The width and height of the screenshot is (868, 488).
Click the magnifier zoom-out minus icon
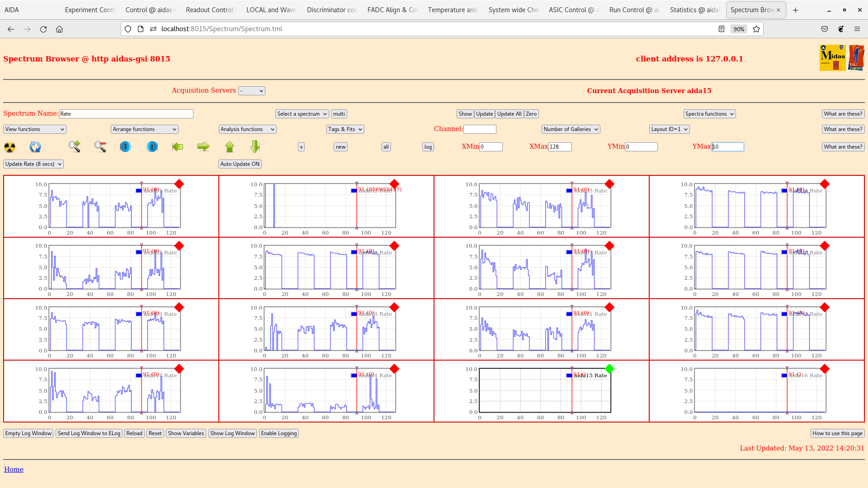(100, 146)
